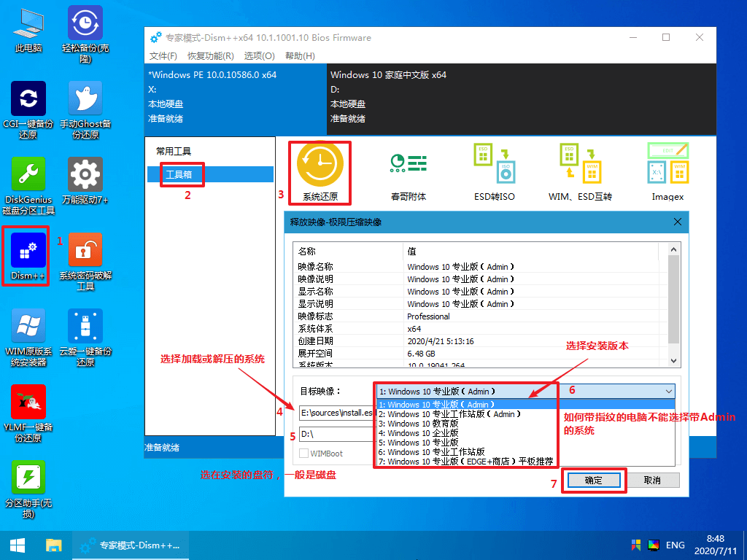
Task: Select 工具箱 in the left sidebar
Action: (179, 175)
